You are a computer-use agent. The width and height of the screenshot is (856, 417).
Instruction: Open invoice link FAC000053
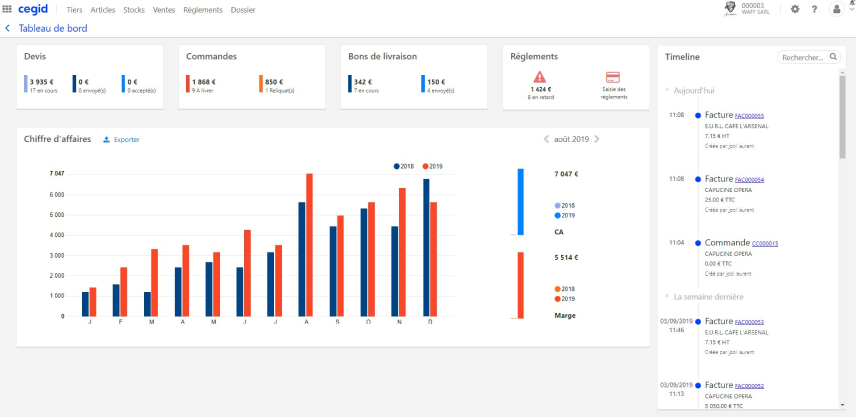tap(749, 321)
